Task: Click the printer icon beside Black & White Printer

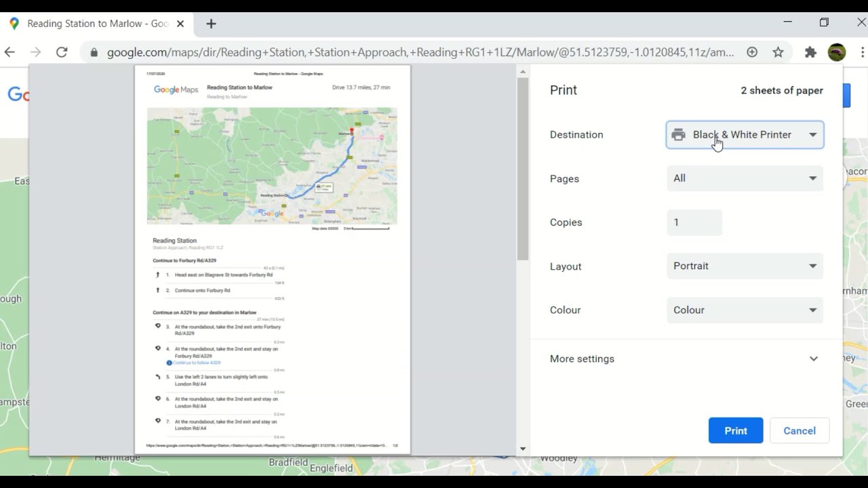Action: click(678, 135)
